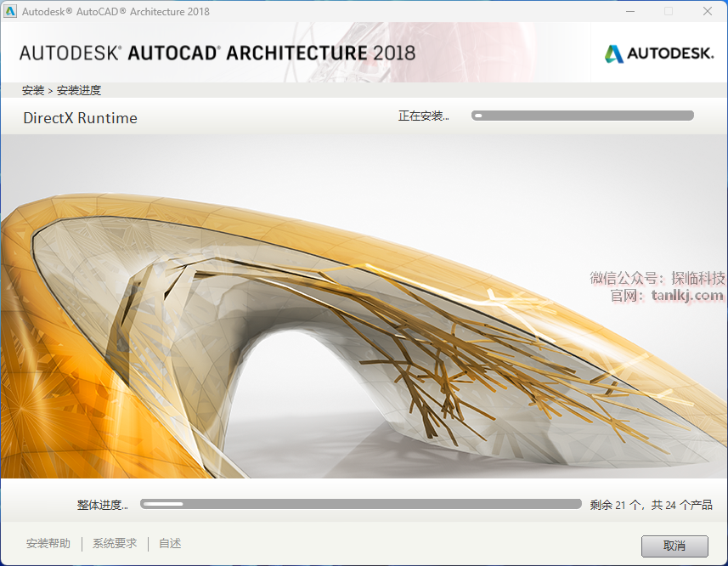Click the 剩余 21 个，共 24 个产品 text
This screenshot has width=728, height=566.
[651, 505]
